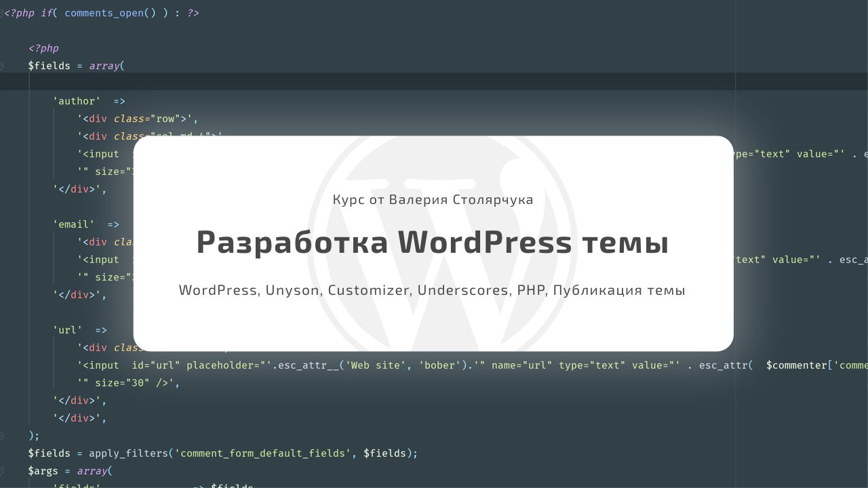This screenshot has width=868, height=488.
Task: Click the closing </div> tag under url block
Action: click(x=77, y=400)
